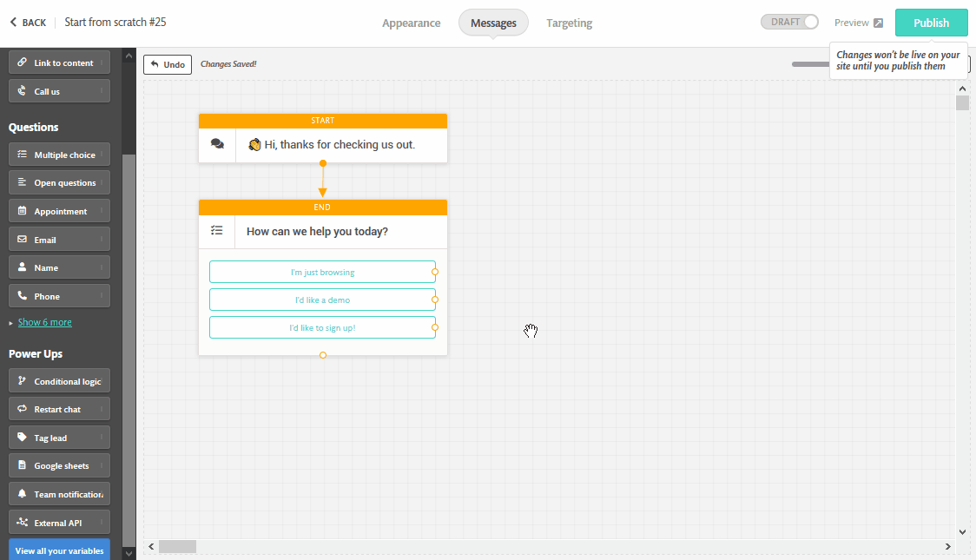Switch to the Targeting tab
Screen dimensions: 976x560
coord(570,23)
